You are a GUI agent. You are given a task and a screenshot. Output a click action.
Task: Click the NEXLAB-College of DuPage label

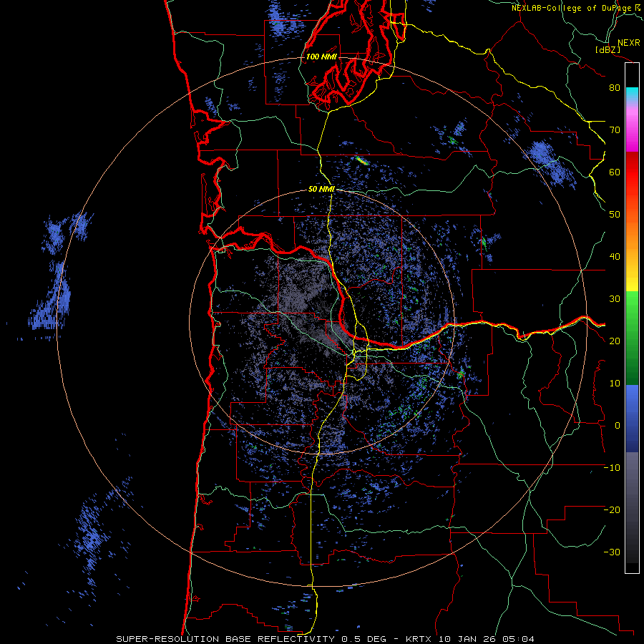[572, 8]
